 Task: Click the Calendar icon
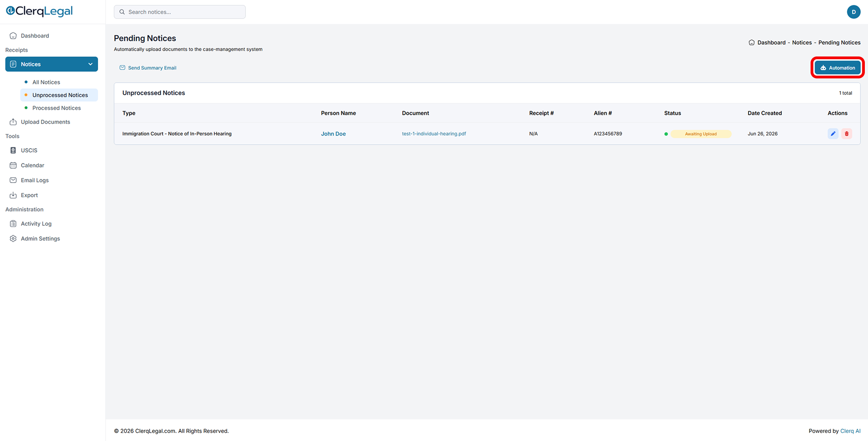click(13, 165)
